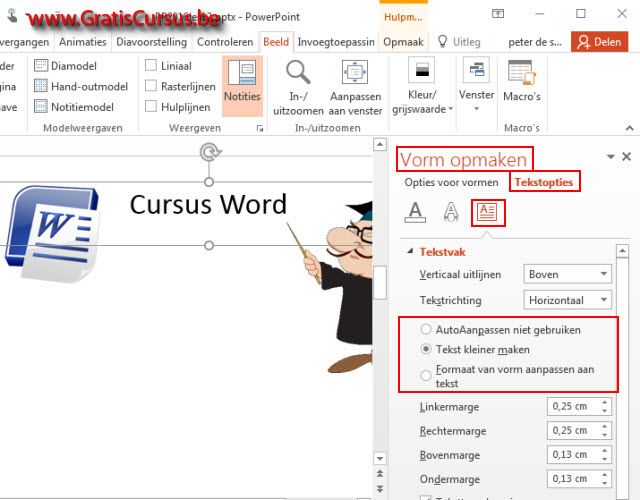Click the ribbon display options icon
Screen dimensions: 640x500
click(498, 13)
